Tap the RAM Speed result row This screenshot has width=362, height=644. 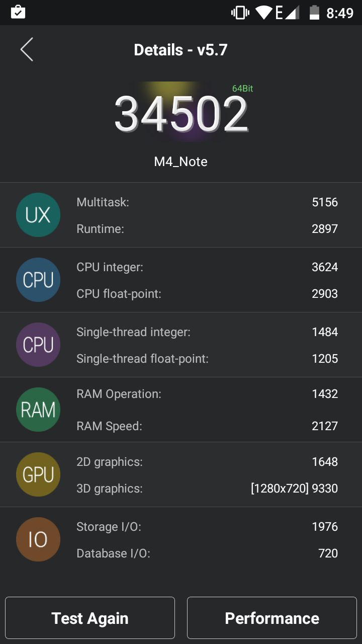(206, 426)
